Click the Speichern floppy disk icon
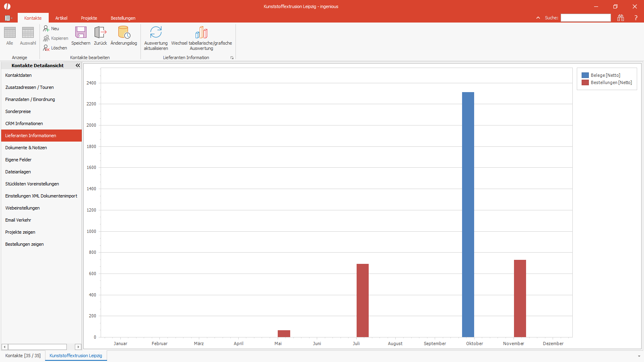 click(81, 33)
